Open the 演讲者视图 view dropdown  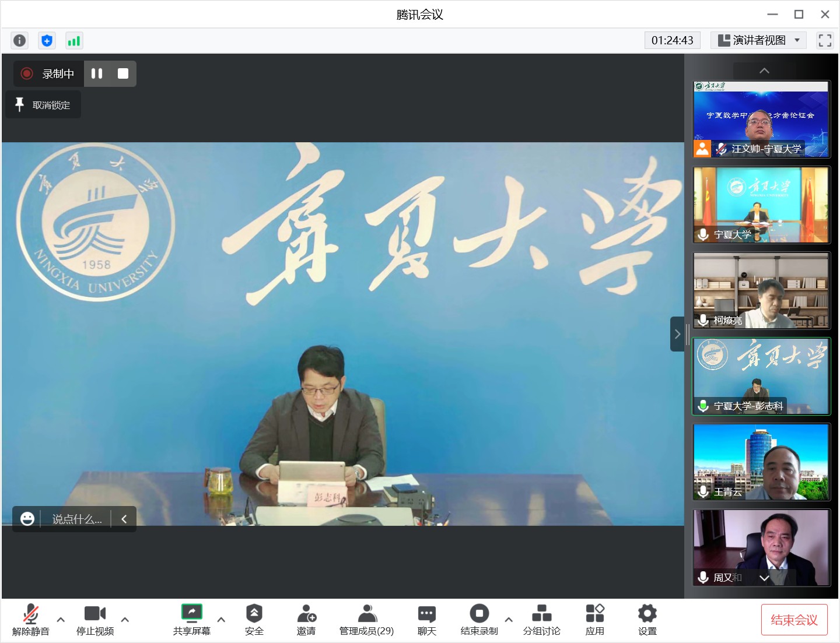point(758,40)
